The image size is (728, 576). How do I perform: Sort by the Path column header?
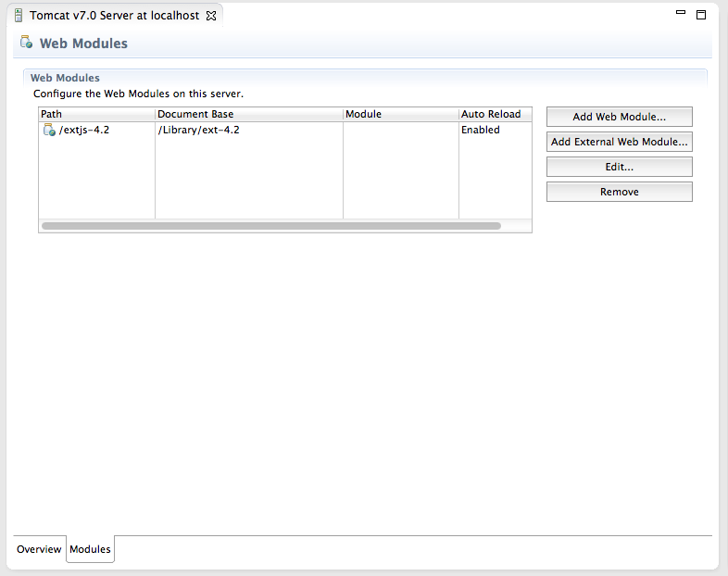[x=96, y=114]
